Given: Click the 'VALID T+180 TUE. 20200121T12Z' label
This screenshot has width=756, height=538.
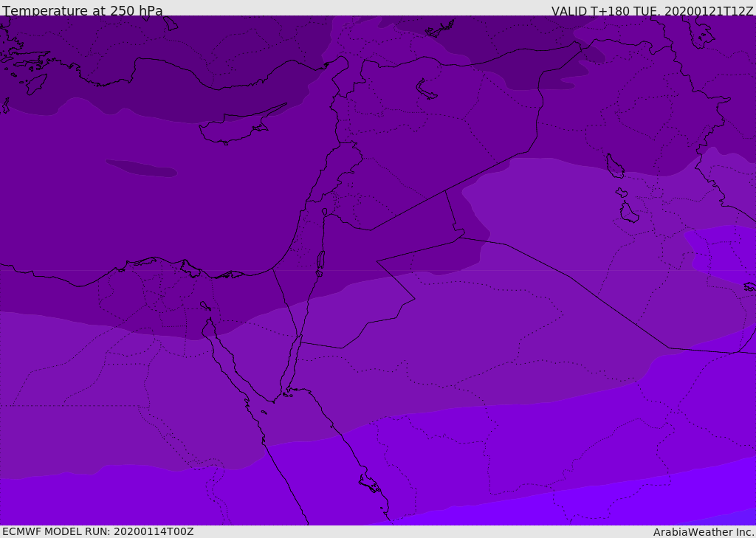Looking at the screenshot, I should [653, 11].
